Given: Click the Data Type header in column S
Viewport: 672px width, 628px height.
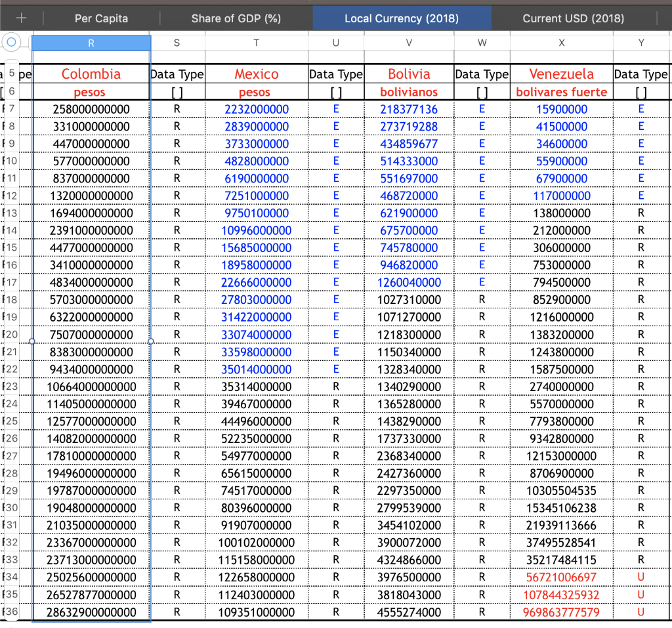Looking at the screenshot, I should coord(177,74).
